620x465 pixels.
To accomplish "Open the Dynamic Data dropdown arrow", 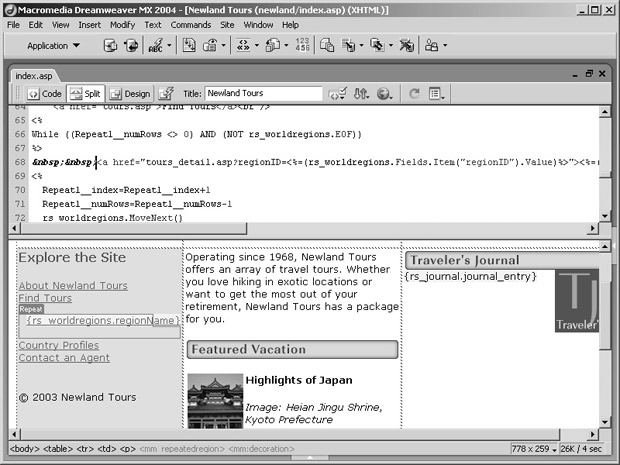I will pyautogui.click(x=169, y=45).
